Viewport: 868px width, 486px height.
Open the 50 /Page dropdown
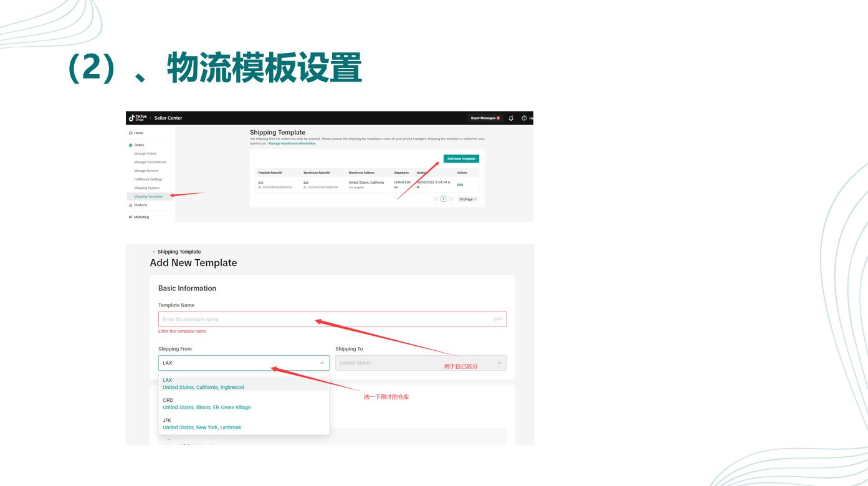tap(468, 199)
